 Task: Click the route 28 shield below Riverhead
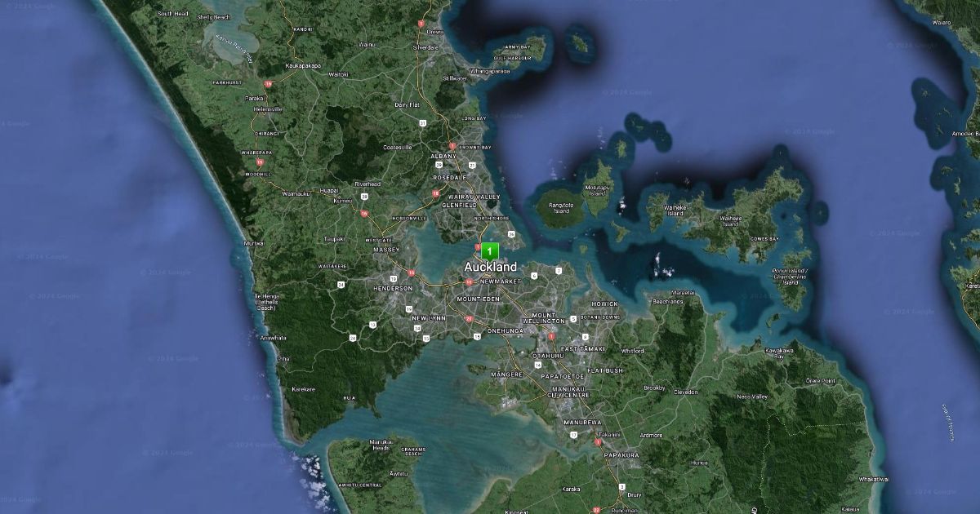[x=364, y=197]
